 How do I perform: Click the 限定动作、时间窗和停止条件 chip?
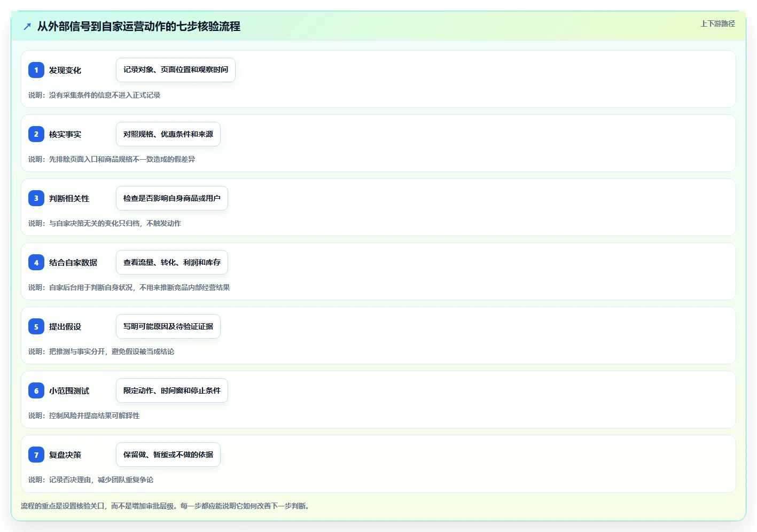(172, 390)
